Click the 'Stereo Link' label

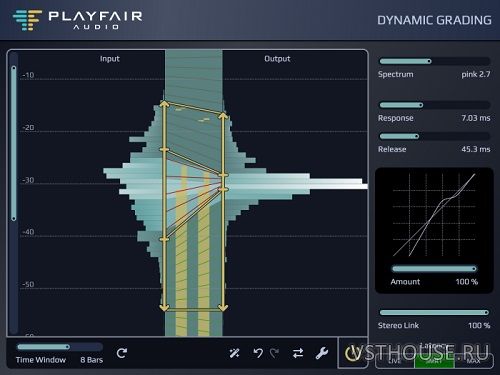398,325
